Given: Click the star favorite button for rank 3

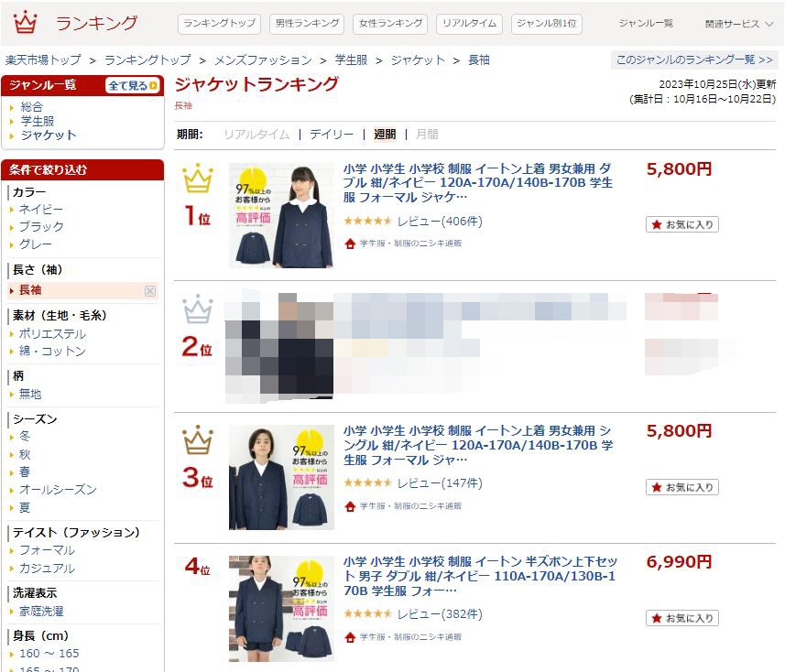Looking at the screenshot, I should 681,487.
